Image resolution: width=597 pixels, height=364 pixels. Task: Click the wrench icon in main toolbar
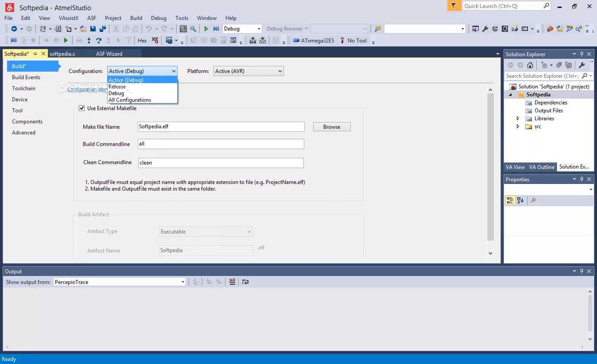[485, 29]
